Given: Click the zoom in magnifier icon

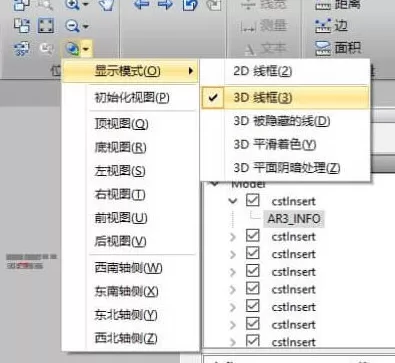Looking at the screenshot, I should point(72,5).
